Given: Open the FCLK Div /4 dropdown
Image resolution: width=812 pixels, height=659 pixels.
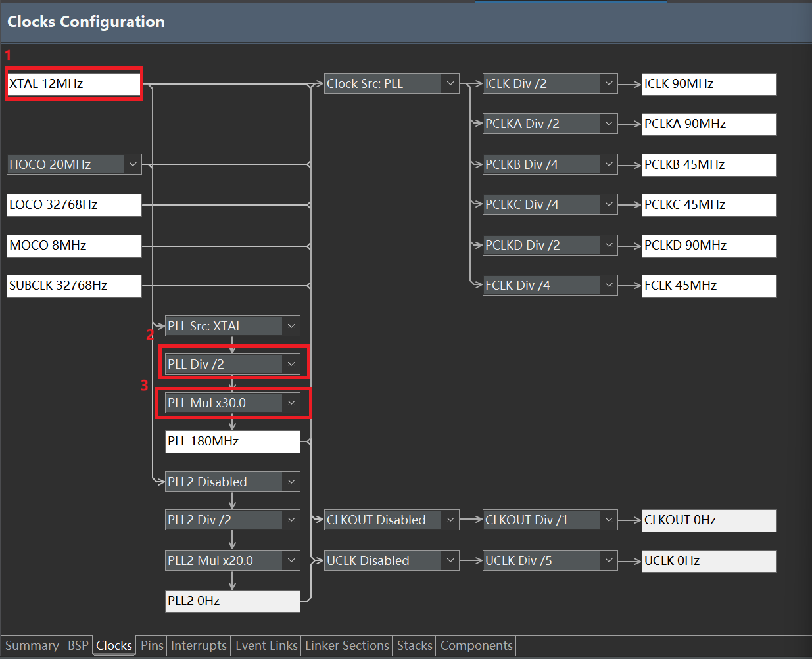Looking at the screenshot, I should point(550,285).
